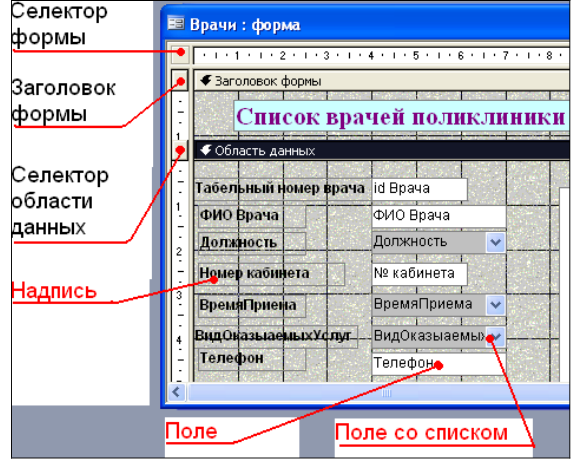Image resolution: width=576 pixels, height=461 pixels.
Task: Click the horizontal scrollbar thumb
Action: [x=378, y=393]
